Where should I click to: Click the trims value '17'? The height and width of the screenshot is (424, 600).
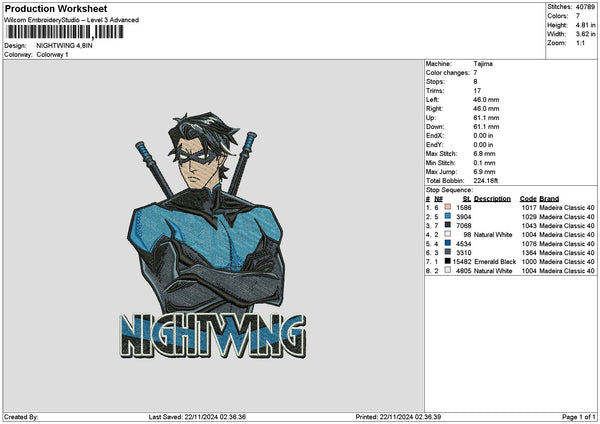click(x=477, y=91)
